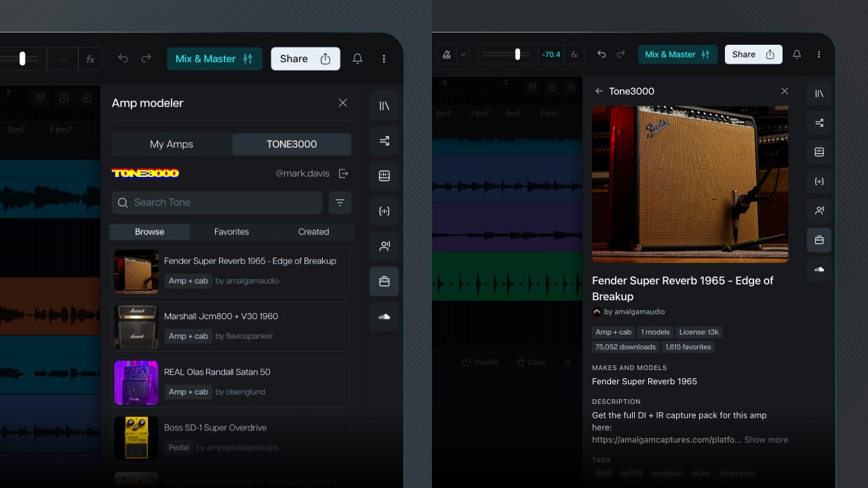Screen dimensions: 868x488
Task: Click the License: t3k badge
Action: [699, 332]
